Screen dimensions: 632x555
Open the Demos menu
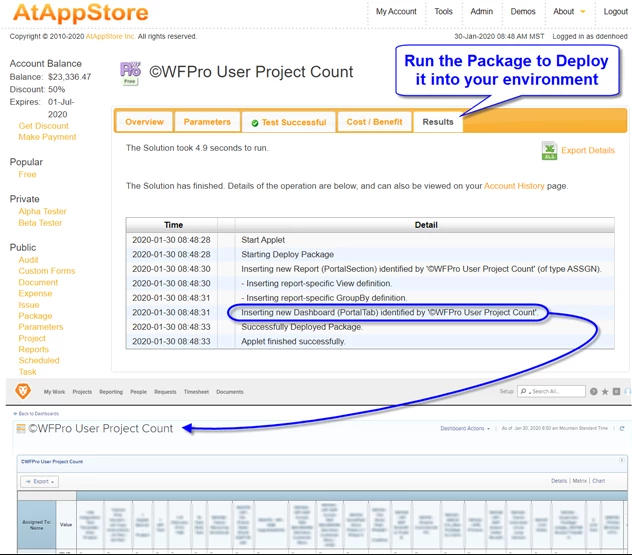pos(523,12)
